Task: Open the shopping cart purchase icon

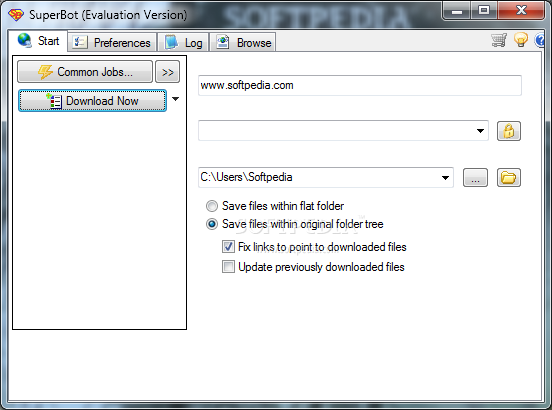Action: click(x=499, y=40)
